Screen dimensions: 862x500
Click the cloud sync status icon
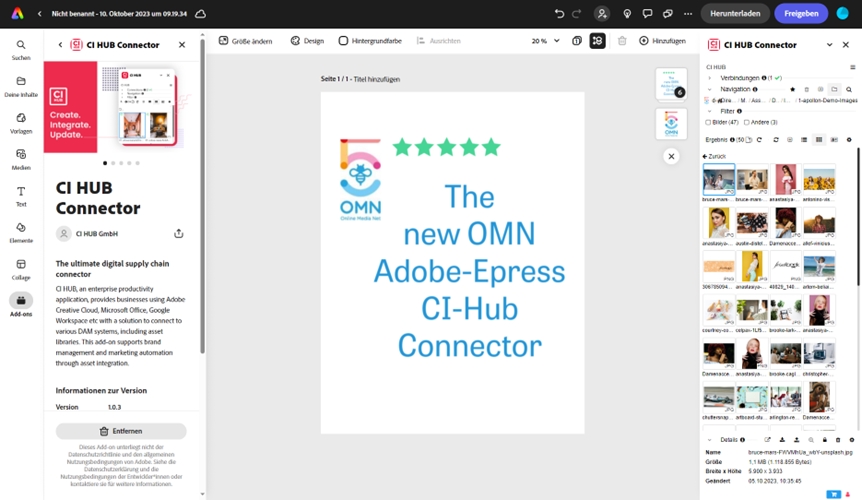coord(201,13)
